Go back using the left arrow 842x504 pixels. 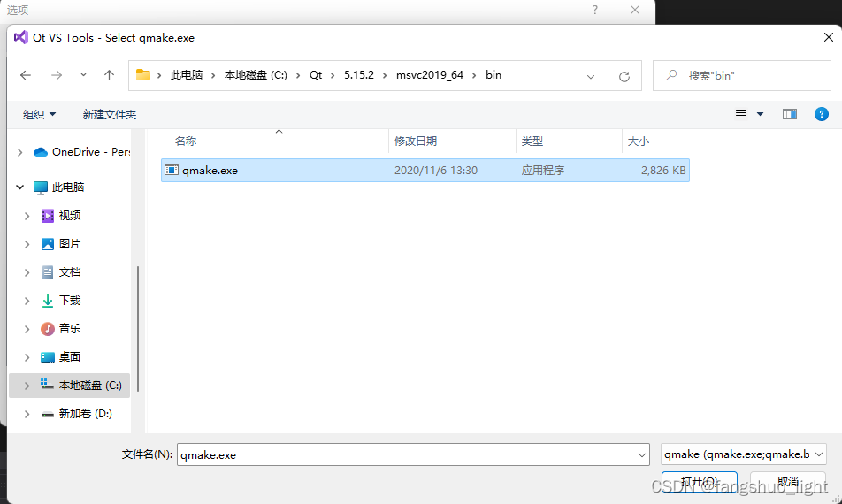[x=26, y=76]
